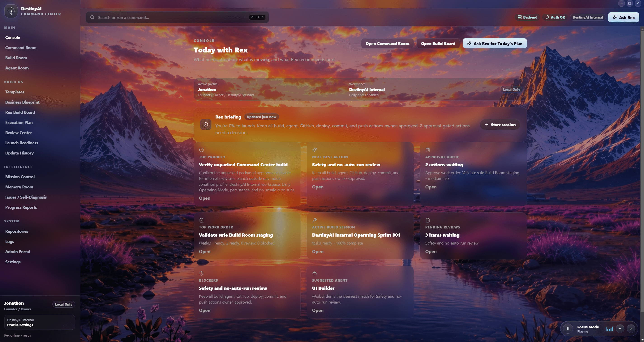Image resolution: width=644 pixels, height=342 pixels.
Task: Expand the Focus Mode player chevron
Action: 620,329
